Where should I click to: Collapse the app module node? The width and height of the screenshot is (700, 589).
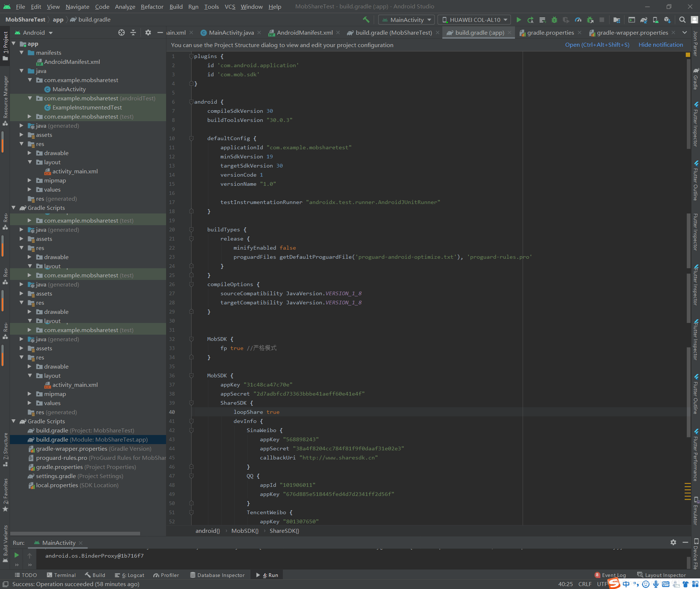coord(14,43)
